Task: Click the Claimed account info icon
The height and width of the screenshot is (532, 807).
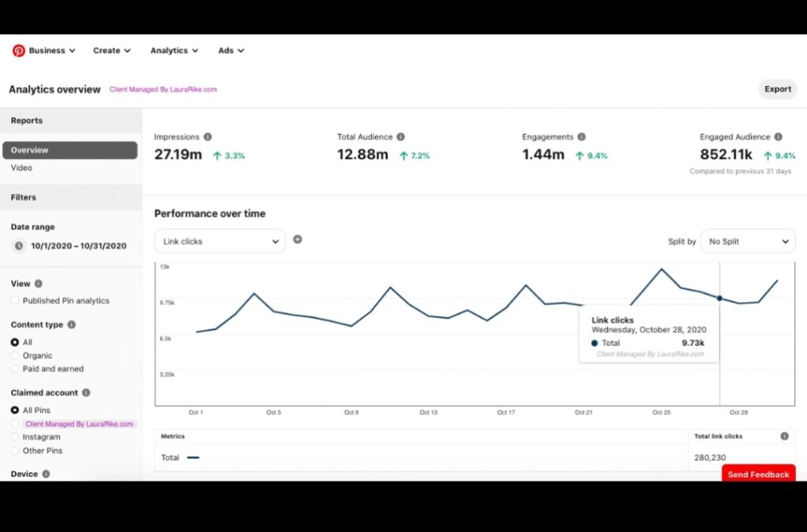Action: (87, 392)
